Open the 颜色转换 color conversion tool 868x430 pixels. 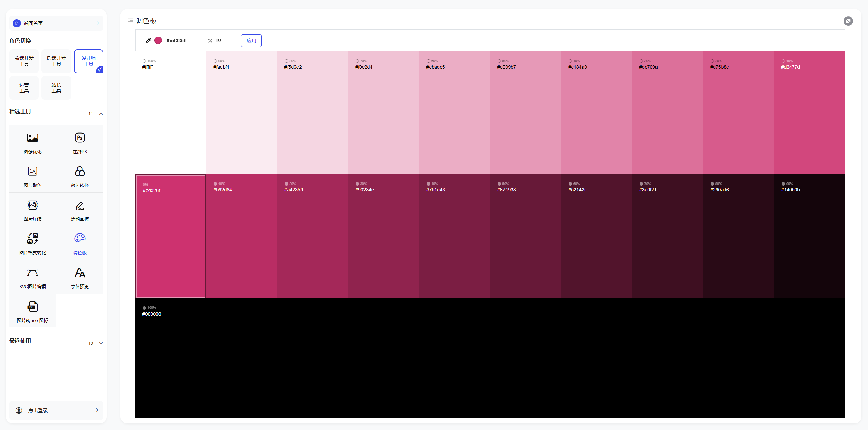[80, 176]
